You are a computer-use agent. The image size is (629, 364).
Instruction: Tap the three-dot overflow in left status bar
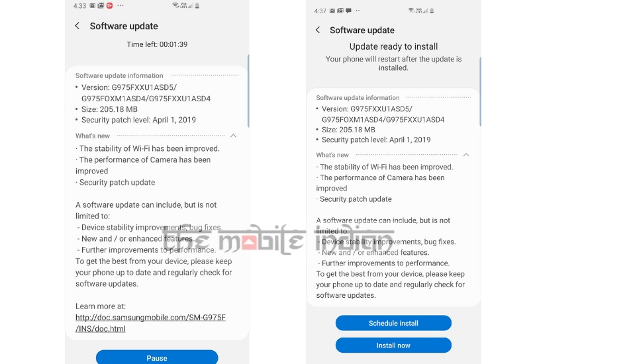[x=121, y=5]
